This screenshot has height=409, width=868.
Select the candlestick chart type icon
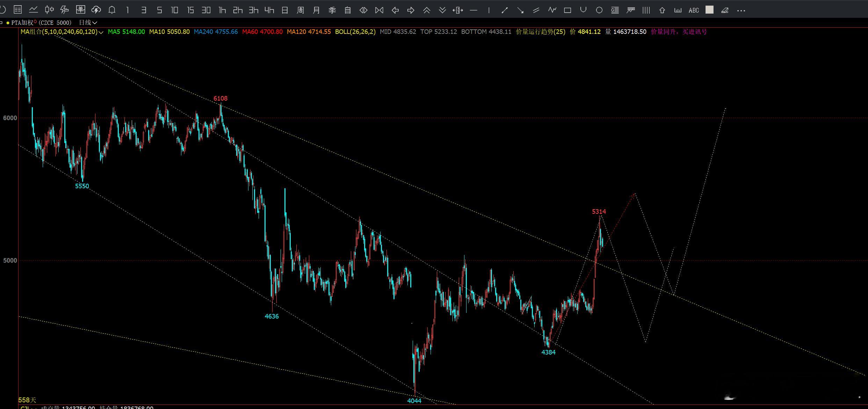[49, 10]
